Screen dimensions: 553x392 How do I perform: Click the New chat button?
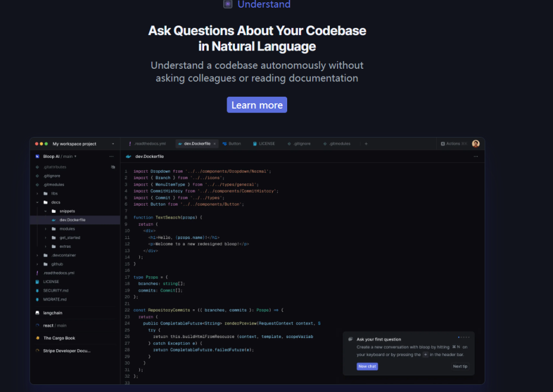pos(367,366)
